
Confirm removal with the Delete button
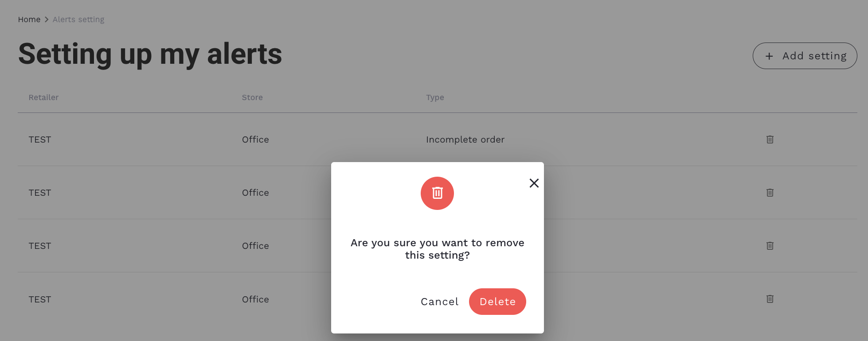[497, 302]
